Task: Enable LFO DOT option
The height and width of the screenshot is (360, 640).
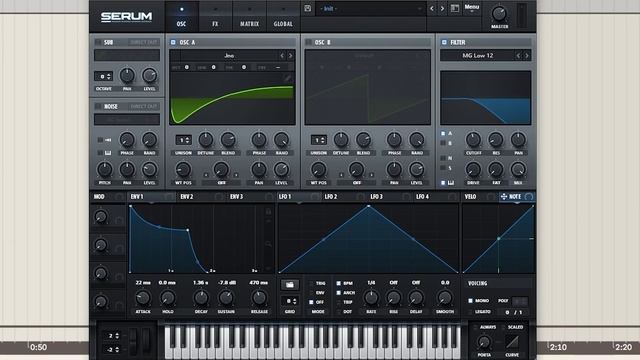Action: 338,311
